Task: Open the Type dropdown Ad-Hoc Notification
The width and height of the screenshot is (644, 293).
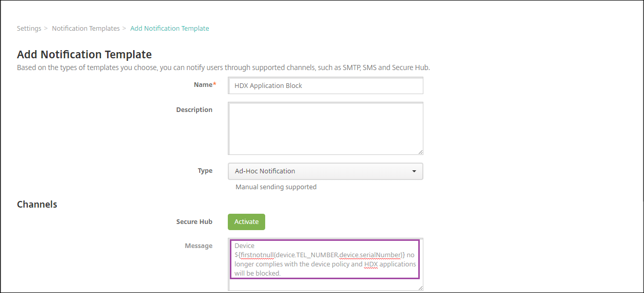Action: (x=326, y=171)
